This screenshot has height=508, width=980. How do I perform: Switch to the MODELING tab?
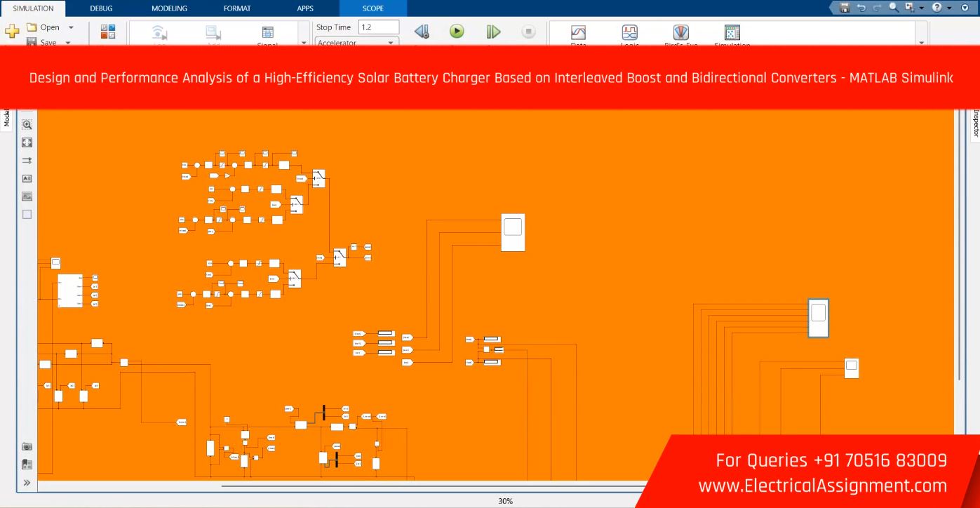click(169, 8)
